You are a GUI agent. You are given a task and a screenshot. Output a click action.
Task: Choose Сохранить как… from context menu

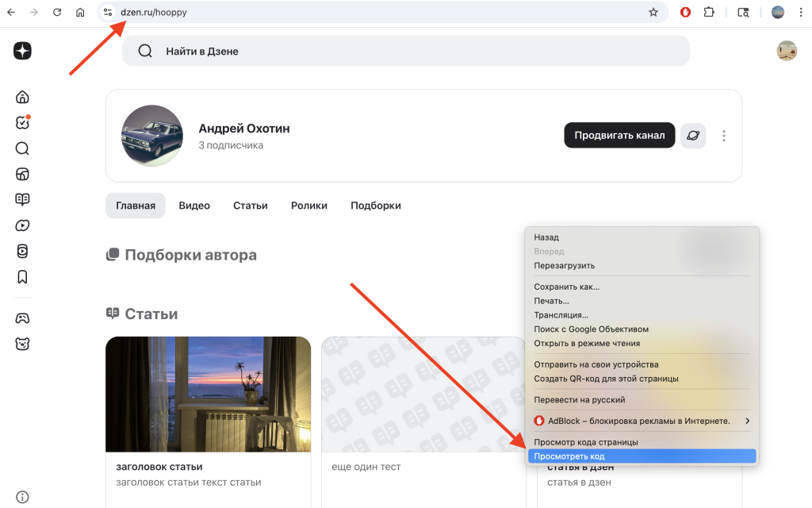(x=566, y=287)
